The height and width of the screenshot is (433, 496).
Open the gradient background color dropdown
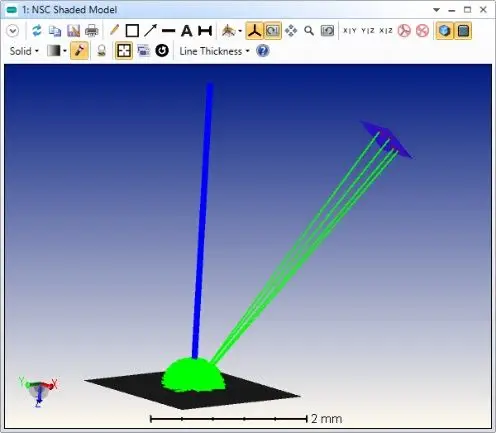tap(57, 51)
